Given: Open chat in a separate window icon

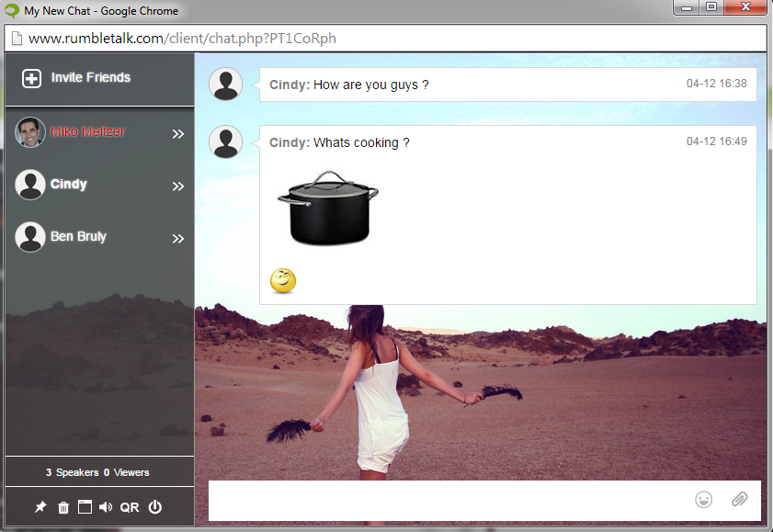Looking at the screenshot, I should 85,506.
